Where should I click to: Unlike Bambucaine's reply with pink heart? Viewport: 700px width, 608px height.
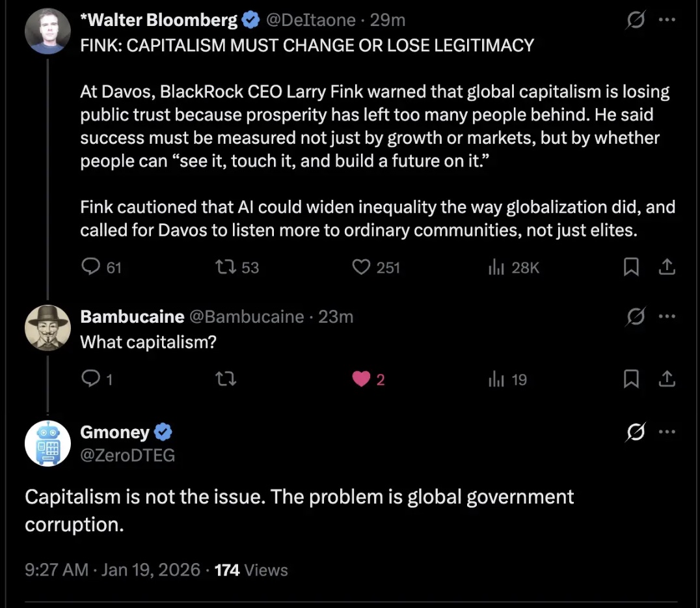point(361,379)
